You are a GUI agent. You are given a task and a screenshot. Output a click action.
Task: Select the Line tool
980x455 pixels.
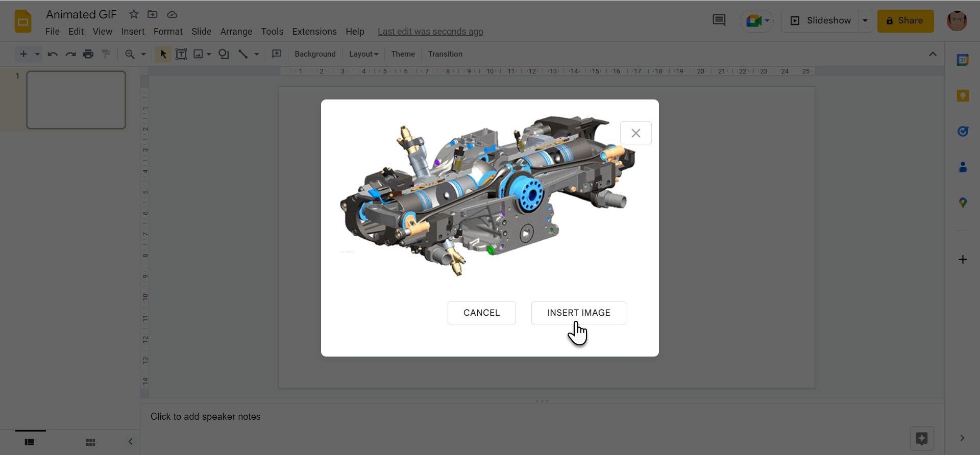243,54
